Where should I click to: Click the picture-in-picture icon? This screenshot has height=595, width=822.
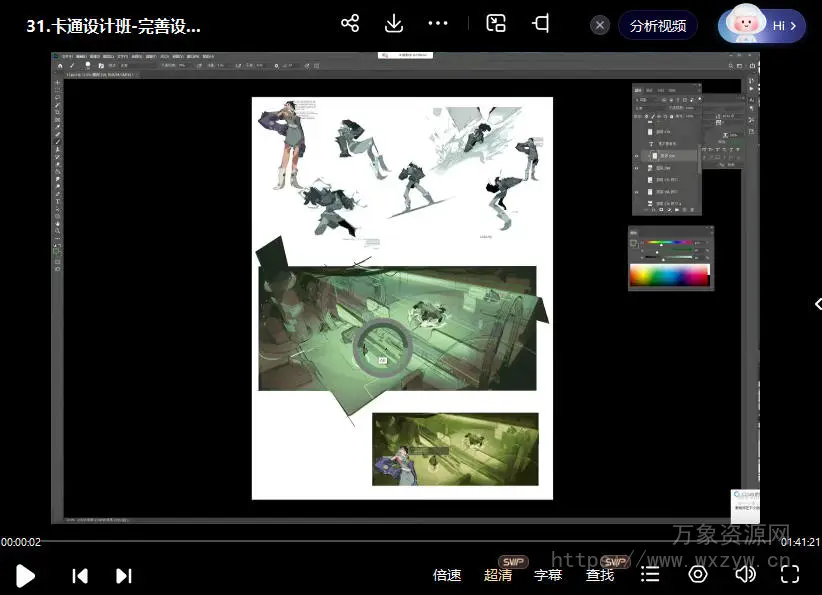[x=496, y=24]
